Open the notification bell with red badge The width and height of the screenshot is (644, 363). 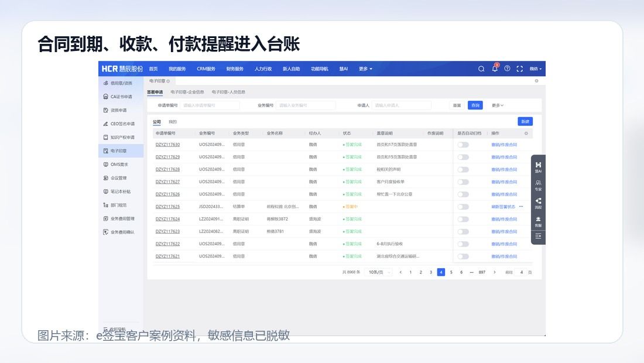click(x=495, y=68)
